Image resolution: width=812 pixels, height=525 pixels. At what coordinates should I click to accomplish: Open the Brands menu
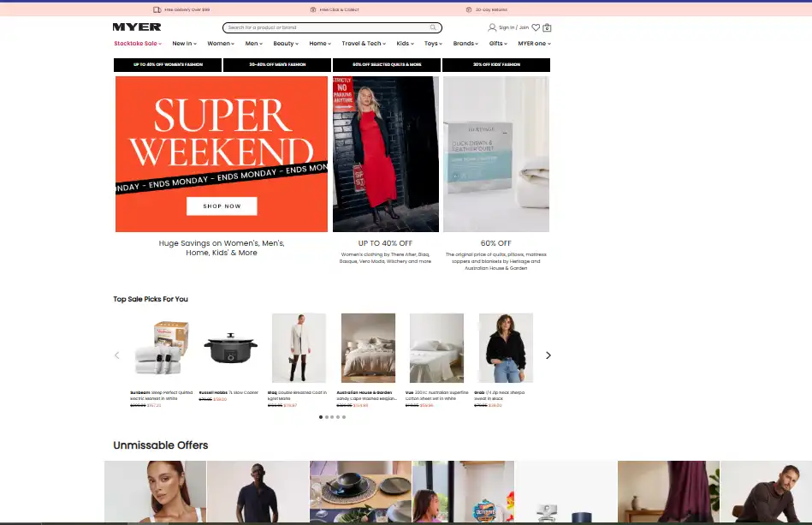[x=465, y=44]
